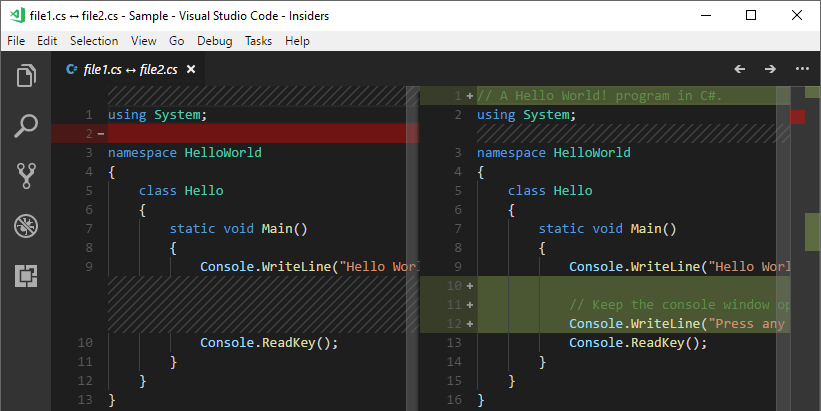Viewport: 821px width, 411px height.
Task: Open the Source Control view
Action: click(26, 176)
